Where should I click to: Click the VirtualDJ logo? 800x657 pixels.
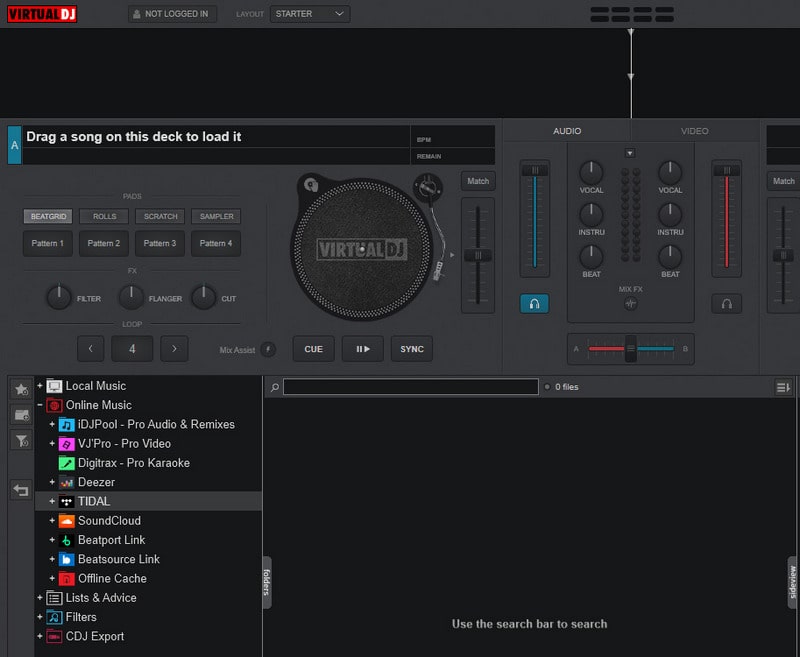(42, 14)
